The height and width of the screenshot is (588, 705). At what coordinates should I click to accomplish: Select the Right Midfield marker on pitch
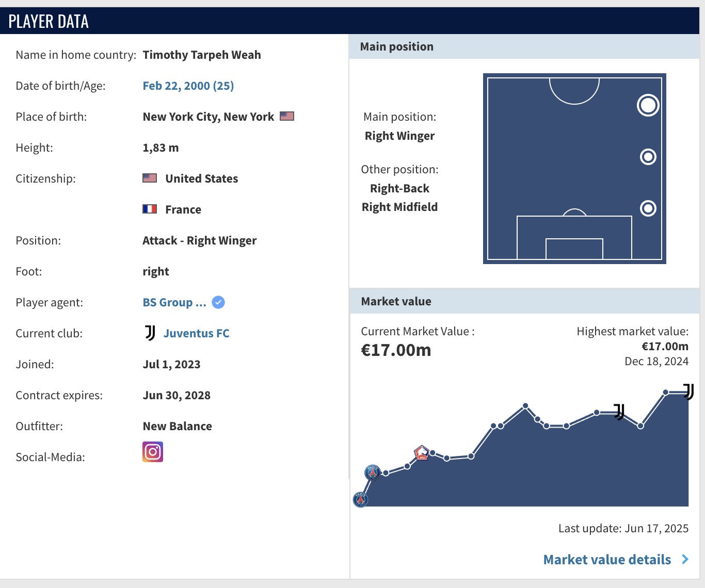(648, 157)
